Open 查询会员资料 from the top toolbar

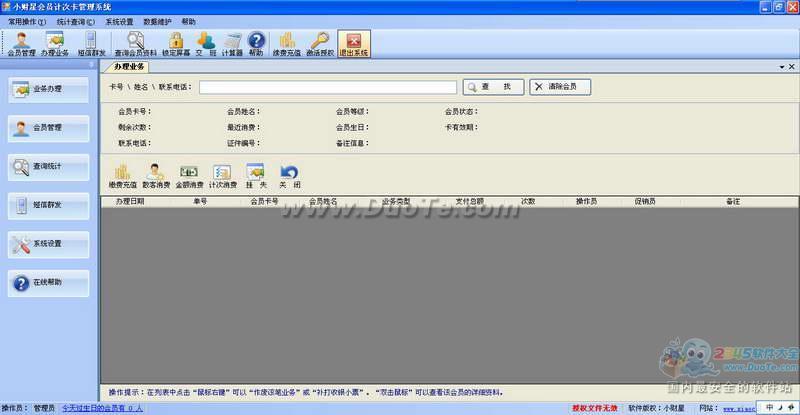135,42
